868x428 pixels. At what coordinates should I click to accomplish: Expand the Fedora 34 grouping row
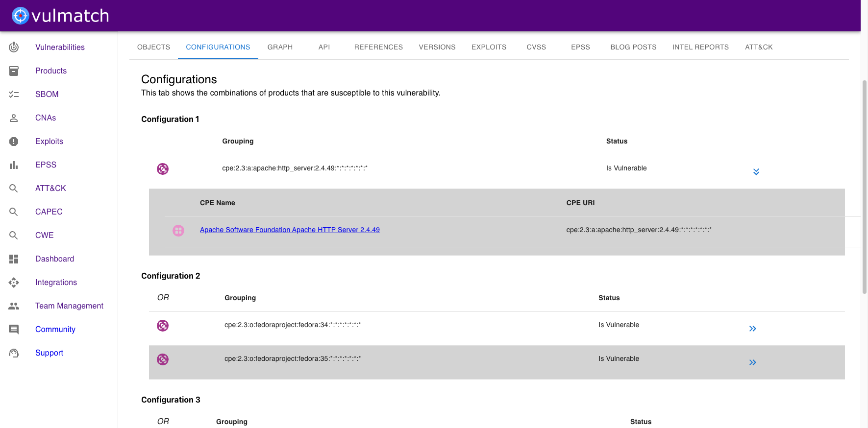tap(752, 329)
